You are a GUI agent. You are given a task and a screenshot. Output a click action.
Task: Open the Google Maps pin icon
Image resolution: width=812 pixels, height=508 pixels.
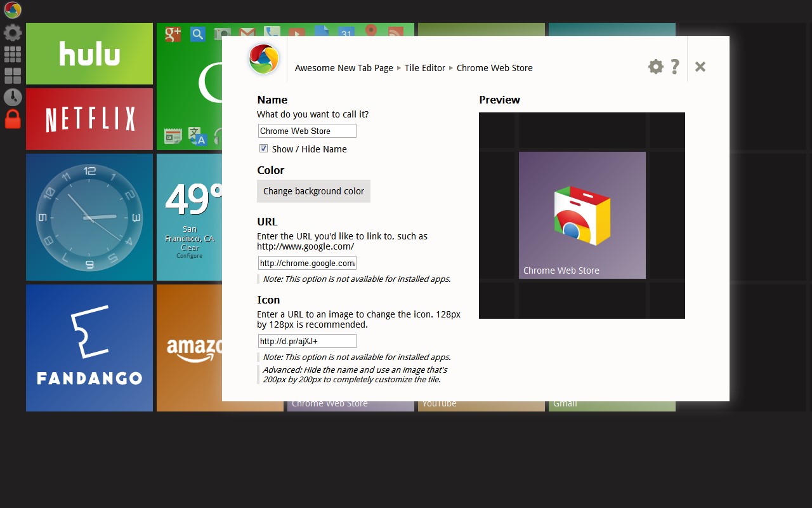371,34
